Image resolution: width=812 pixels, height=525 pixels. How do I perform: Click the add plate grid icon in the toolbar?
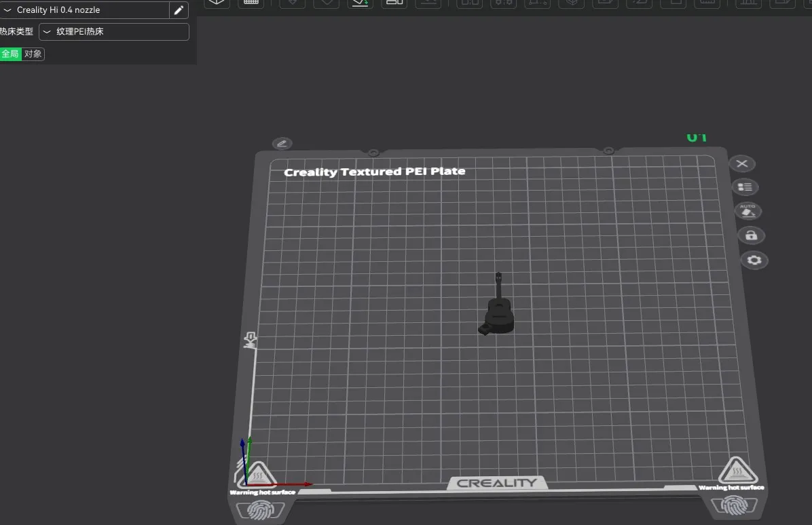251,3
